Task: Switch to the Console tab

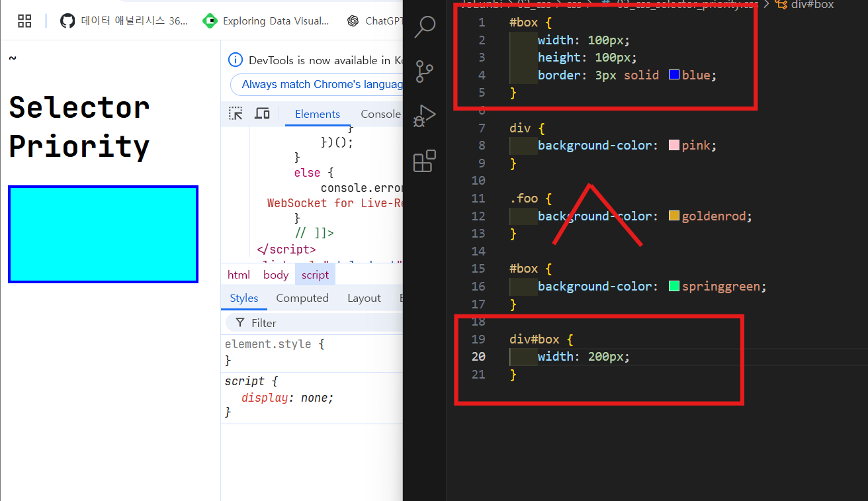Action: click(x=380, y=114)
